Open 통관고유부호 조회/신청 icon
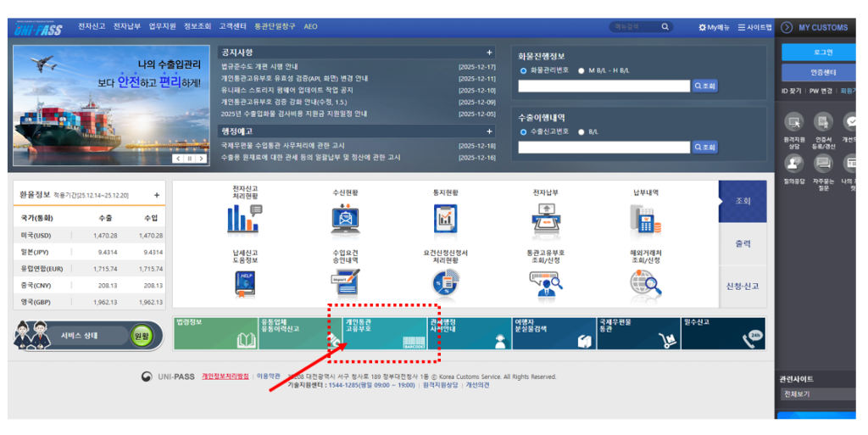868x435 pixels. point(546,284)
